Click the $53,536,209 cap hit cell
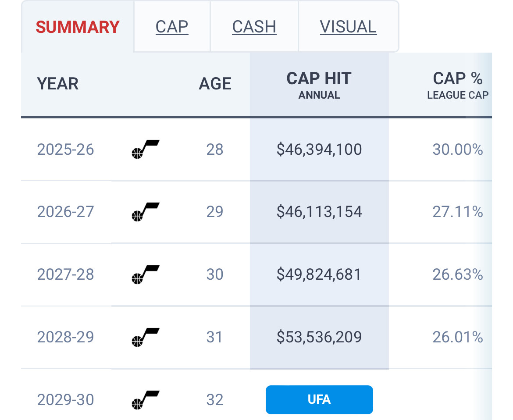The image size is (513, 420). (x=319, y=337)
